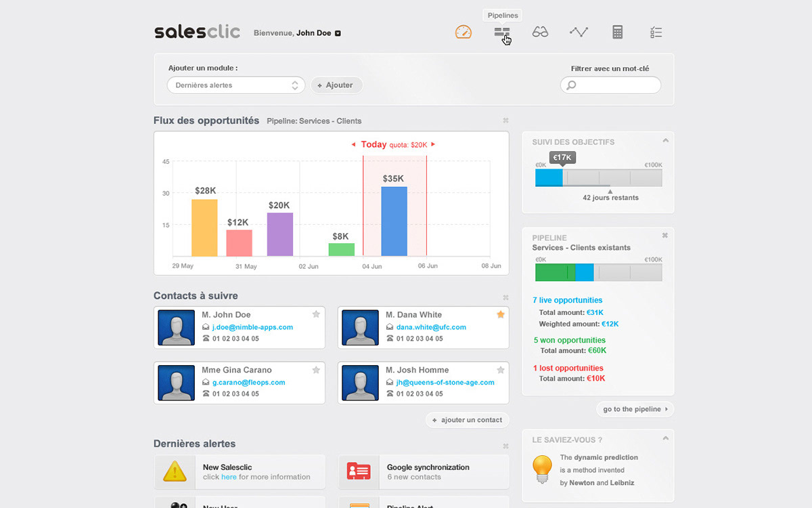Close the Flux des opportunités module
The image size is (812, 508).
coord(505,121)
